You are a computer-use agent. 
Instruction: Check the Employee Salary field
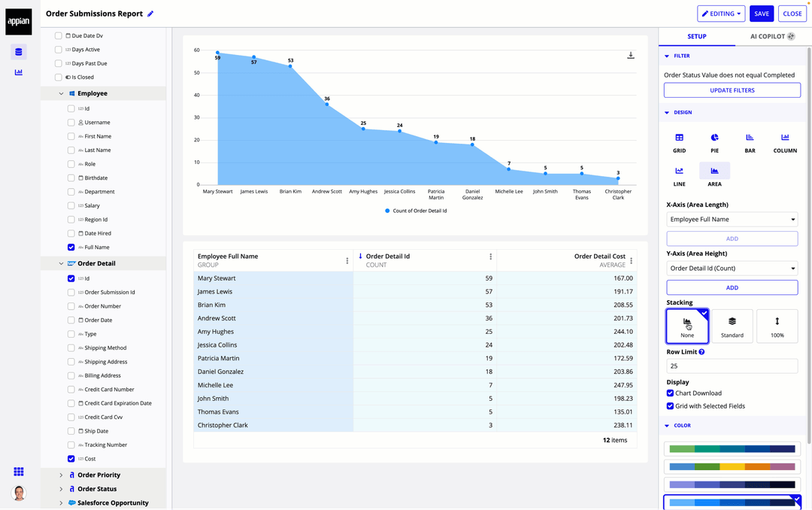71,205
